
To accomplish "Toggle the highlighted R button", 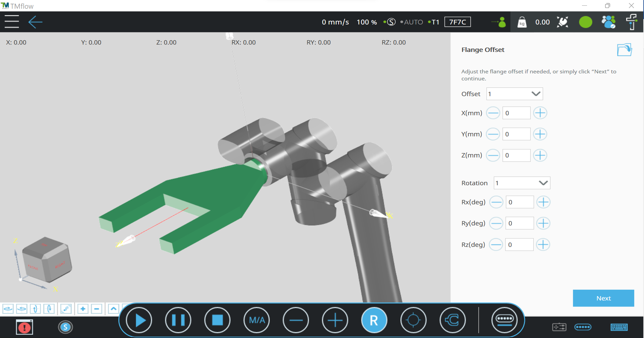I will tap(374, 320).
